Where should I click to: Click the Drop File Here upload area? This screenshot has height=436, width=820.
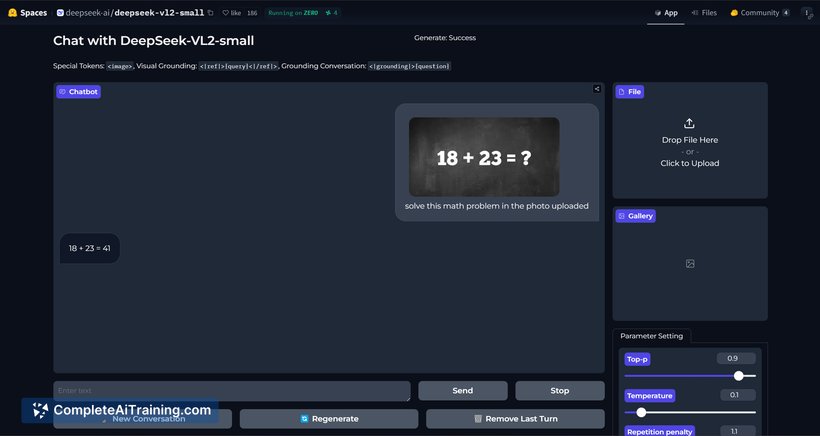(x=690, y=143)
